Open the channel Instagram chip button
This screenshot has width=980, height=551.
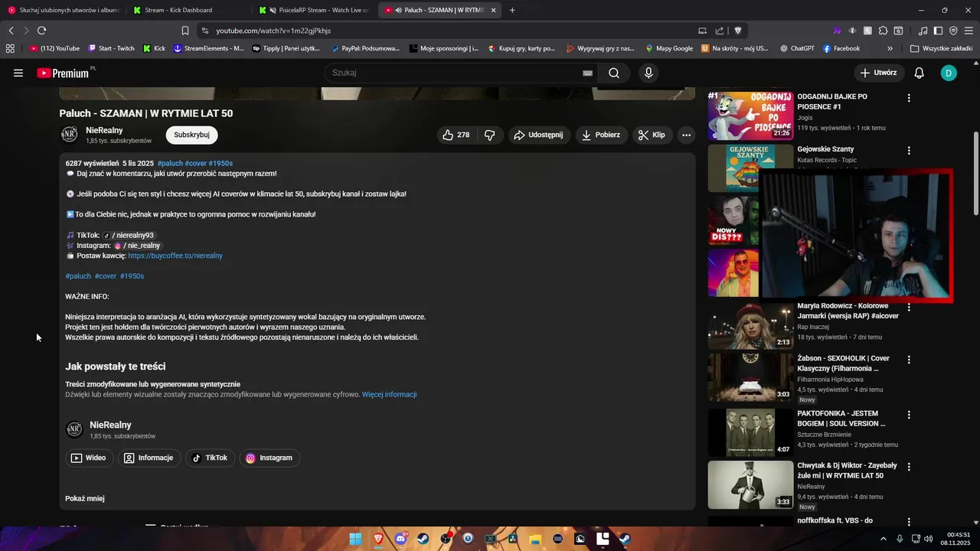tap(269, 458)
